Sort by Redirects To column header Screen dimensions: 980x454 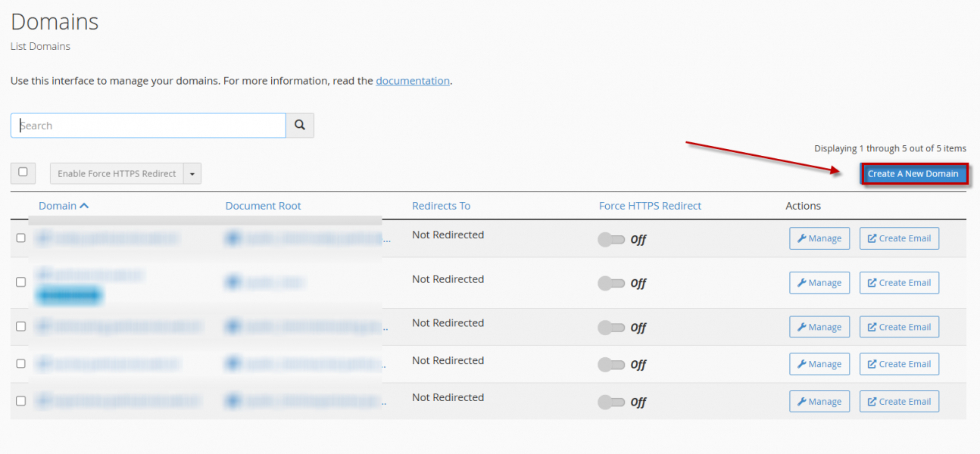click(x=441, y=206)
